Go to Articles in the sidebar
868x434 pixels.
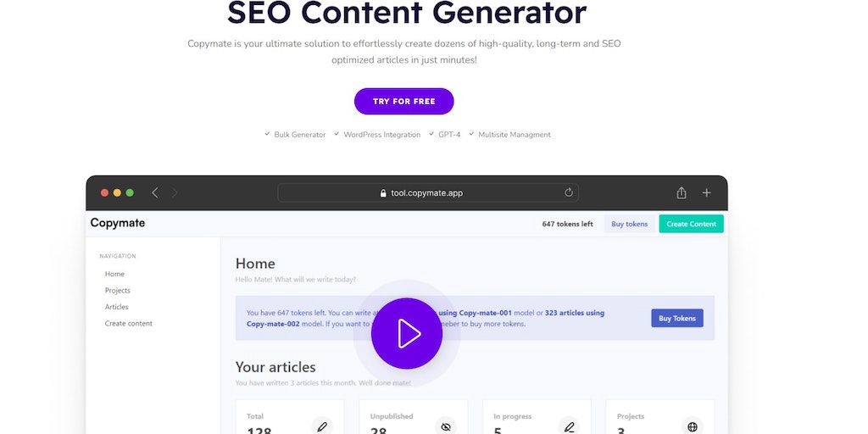[117, 307]
